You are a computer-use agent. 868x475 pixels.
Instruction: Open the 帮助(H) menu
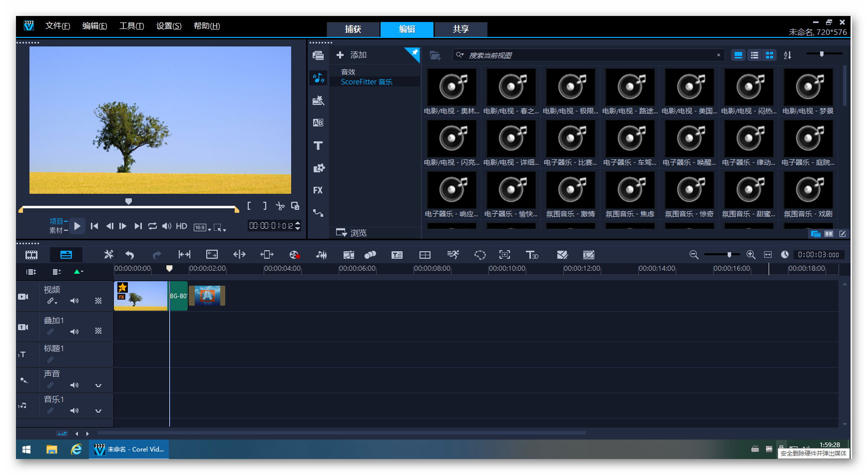[x=207, y=26]
